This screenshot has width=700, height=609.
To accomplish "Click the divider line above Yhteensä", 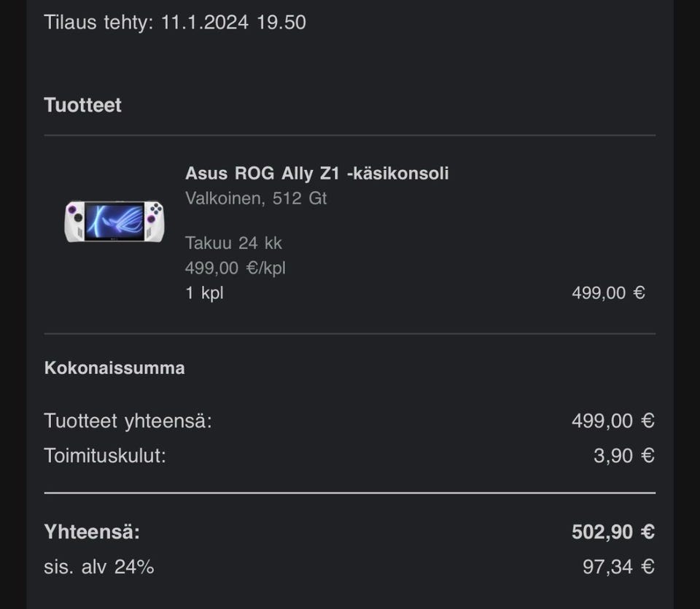I will tap(350, 494).
